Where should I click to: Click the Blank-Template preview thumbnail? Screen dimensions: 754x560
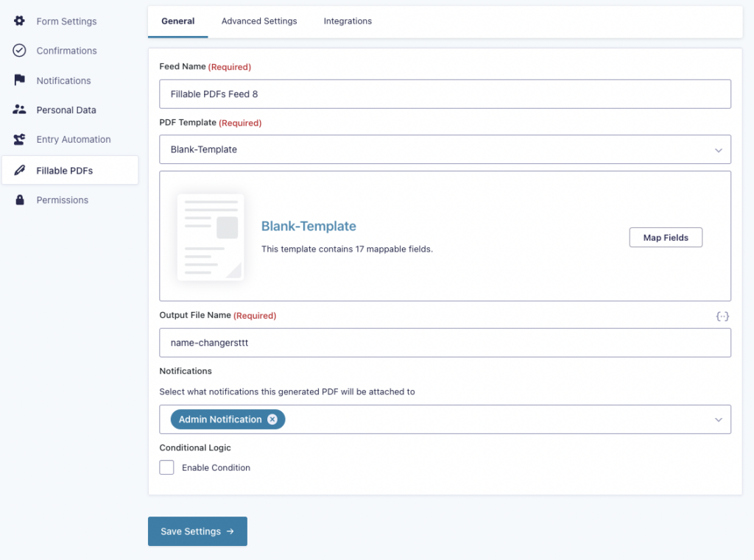point(211,236)
